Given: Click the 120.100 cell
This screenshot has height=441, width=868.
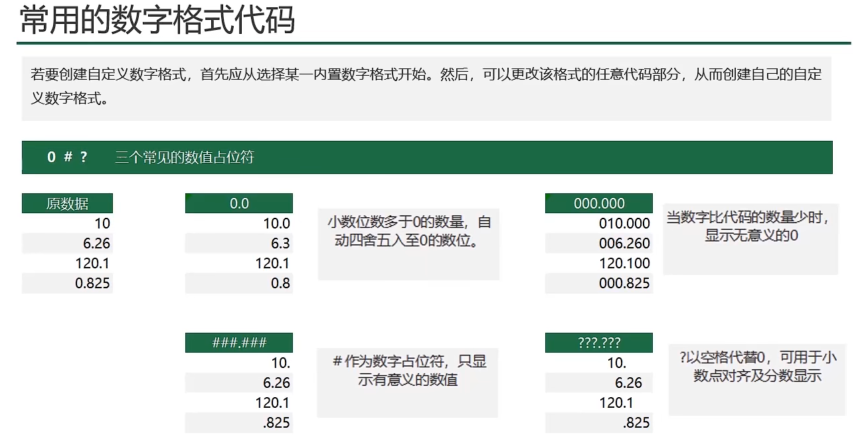Looking at the screenshot, I should click(599, 264).
